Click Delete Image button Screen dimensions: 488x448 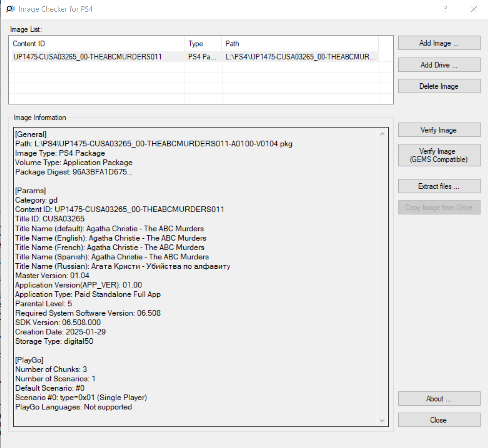pyautogui.click(x=439, y=86)
